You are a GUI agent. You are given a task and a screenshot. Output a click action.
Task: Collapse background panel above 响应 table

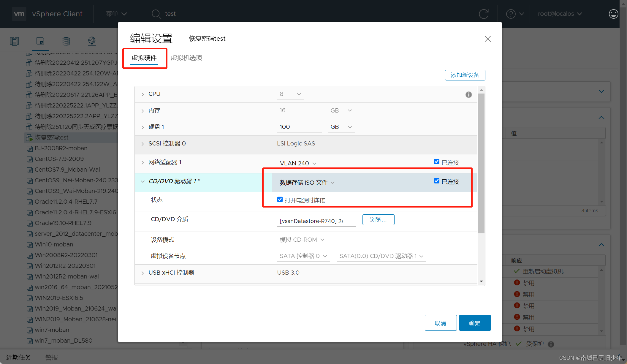[601, 245]
